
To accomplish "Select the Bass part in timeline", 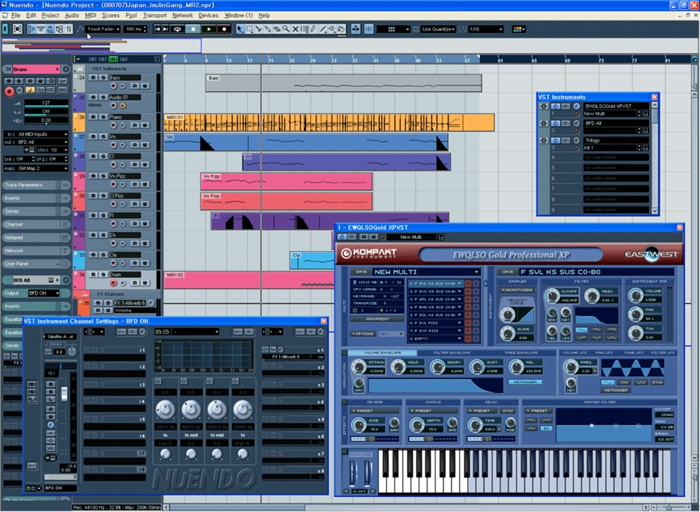I will (x=343, y=83).
